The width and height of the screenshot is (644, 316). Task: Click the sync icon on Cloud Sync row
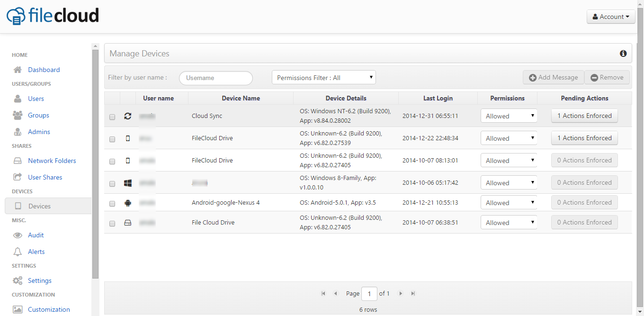click(x=127, y=116)
